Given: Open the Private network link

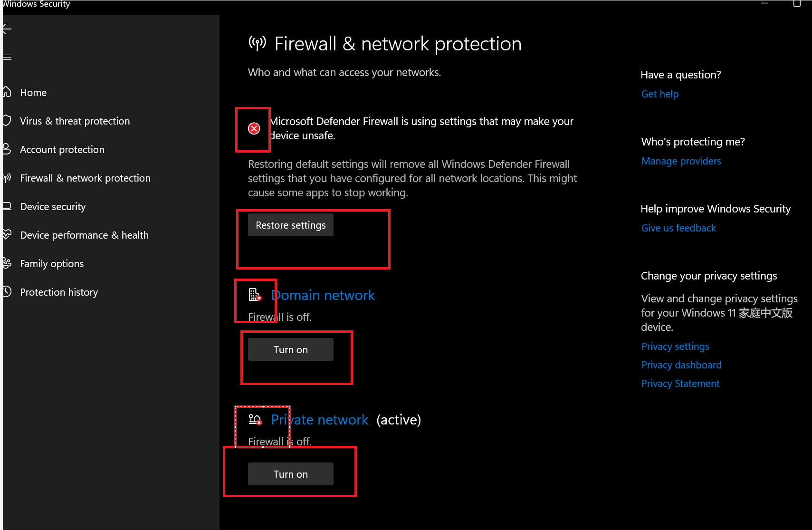Looking at the screenshot, I should 319,420.
